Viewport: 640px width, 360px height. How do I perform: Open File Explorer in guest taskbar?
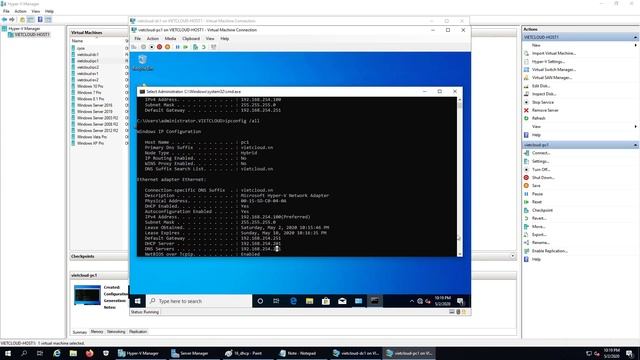click(309, 301)
